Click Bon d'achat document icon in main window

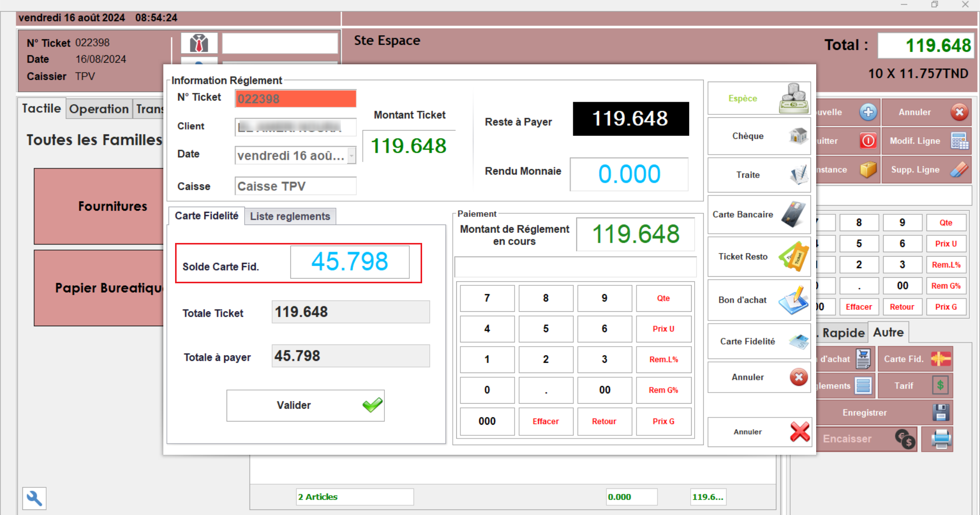coord(863,359)
